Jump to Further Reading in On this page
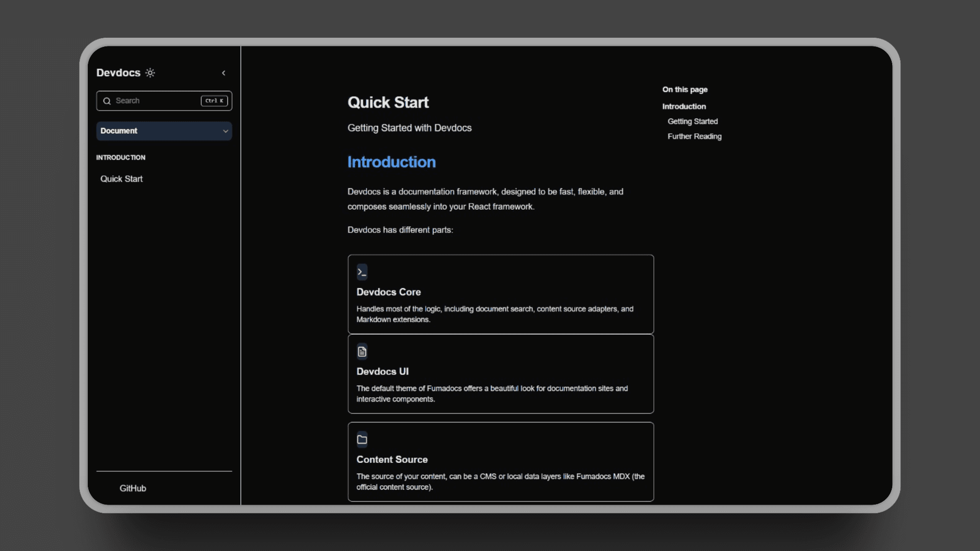 [x=694, y=136]
